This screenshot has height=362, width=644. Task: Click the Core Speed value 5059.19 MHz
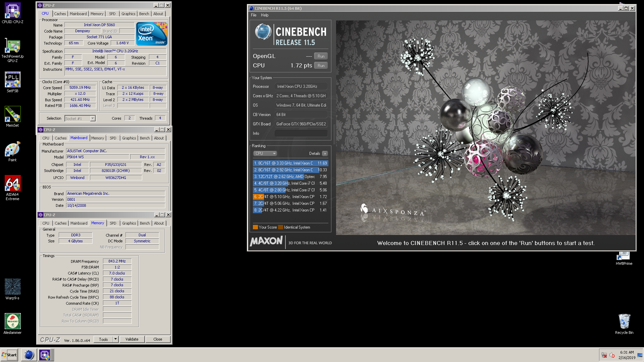pos(80,87)
